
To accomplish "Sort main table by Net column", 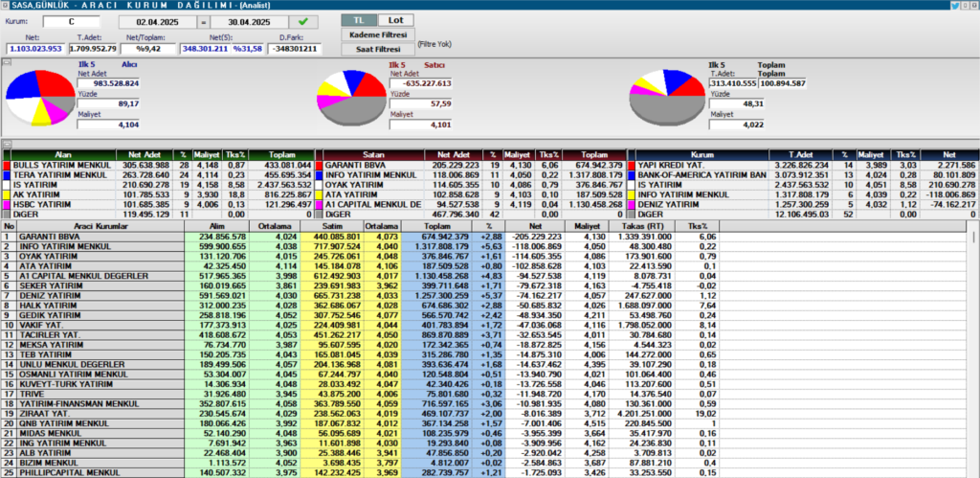I will coord(534,226).
